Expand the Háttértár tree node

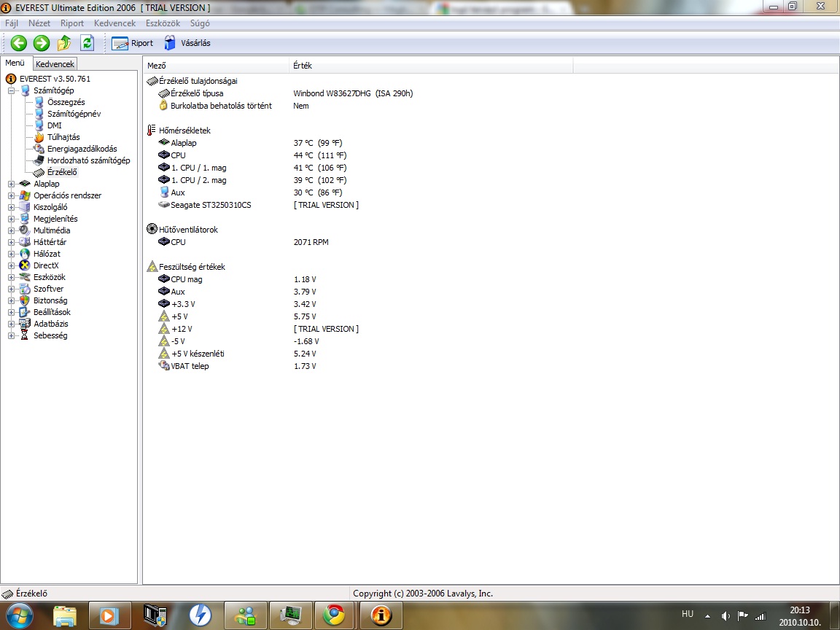[11, 242]
